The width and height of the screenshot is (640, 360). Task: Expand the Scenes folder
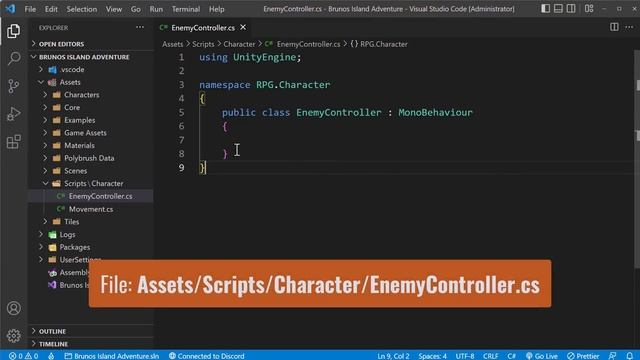coord(91,171)
